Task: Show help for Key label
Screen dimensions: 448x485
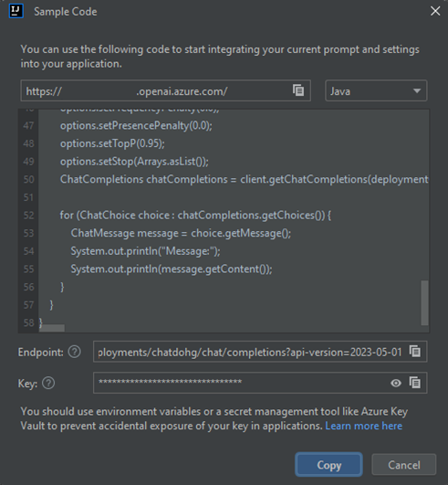Action: [48, 384]
